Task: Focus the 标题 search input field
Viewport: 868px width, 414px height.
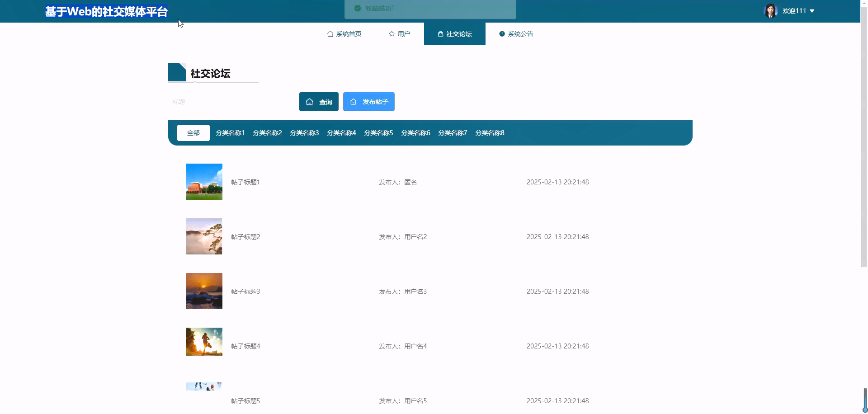Action: (x=231, y=102)
